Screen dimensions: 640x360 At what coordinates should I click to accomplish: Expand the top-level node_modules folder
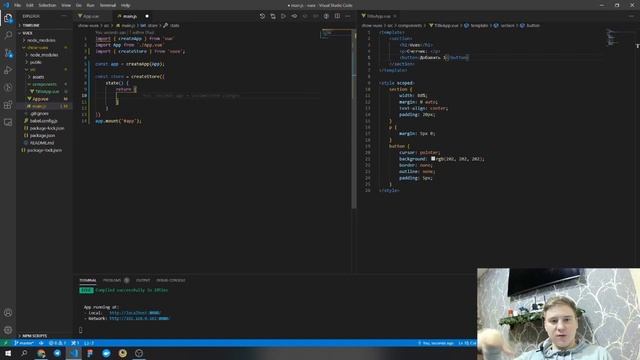pos(44,40)
